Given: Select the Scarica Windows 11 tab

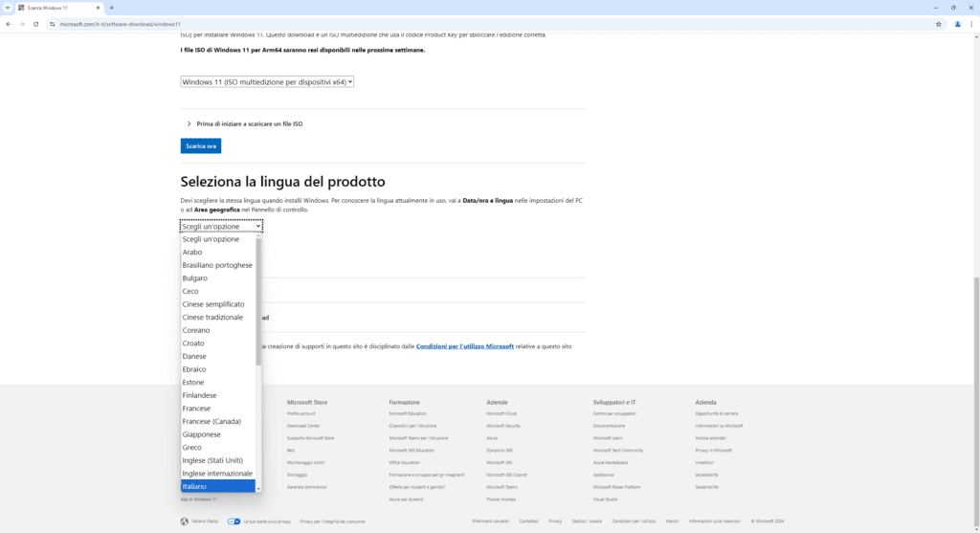Looking at the screenshot, I should pyautogui.click(x=58, y=8).
